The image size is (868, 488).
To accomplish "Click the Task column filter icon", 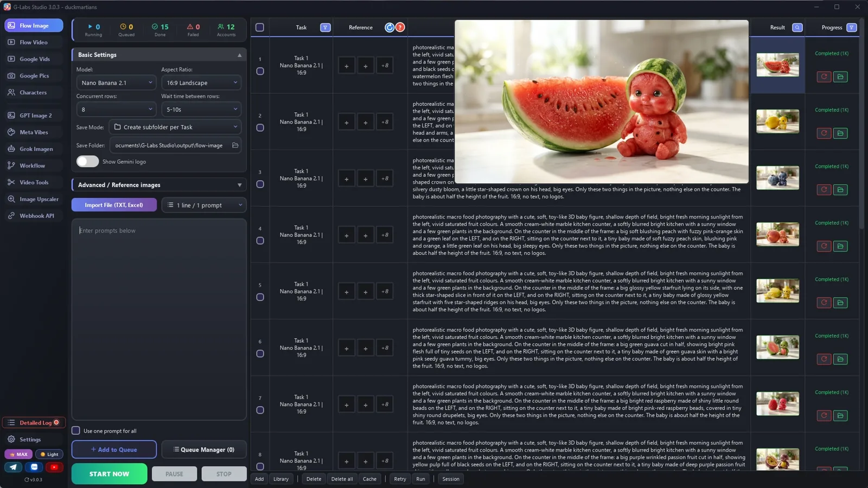I will (x=325, y=28).
